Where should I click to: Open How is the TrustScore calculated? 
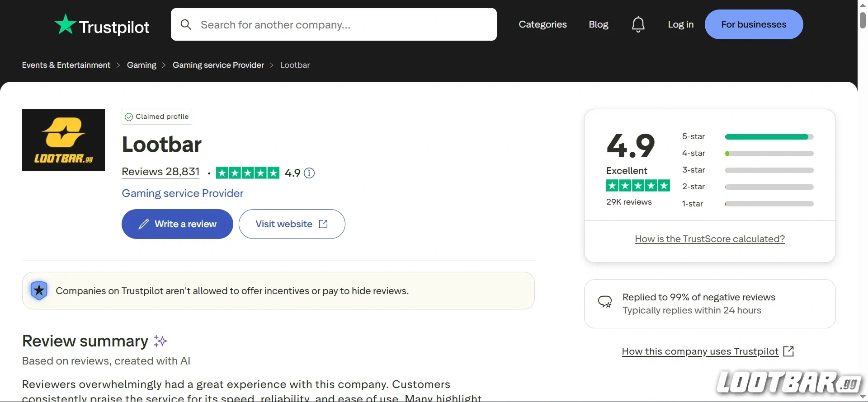coord(709,239)
